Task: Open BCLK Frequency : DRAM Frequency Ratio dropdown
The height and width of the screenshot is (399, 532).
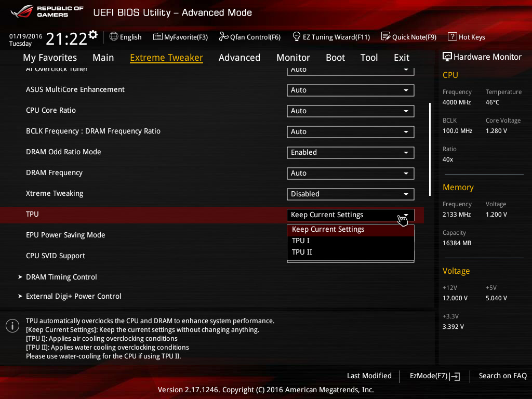Action: [x=351, y=131]
